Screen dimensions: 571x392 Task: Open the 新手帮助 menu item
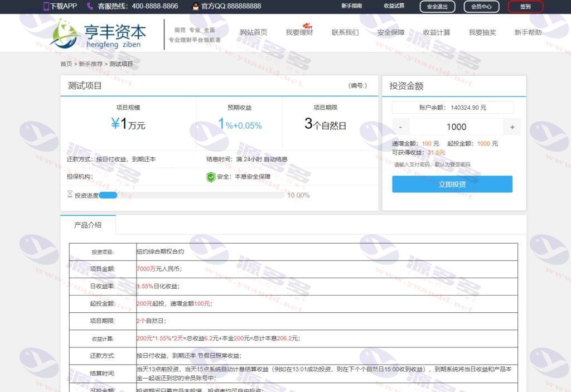pos(528,32)
